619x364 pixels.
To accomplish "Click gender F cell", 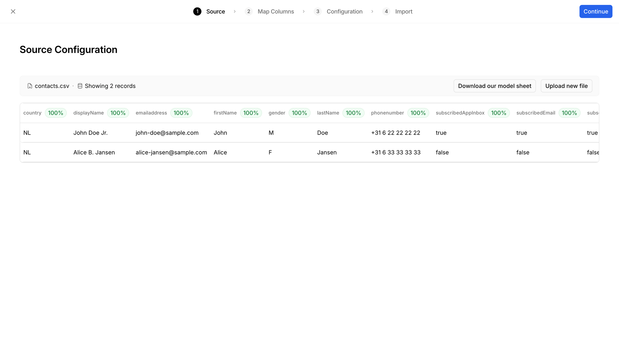I will pos(270,152).
